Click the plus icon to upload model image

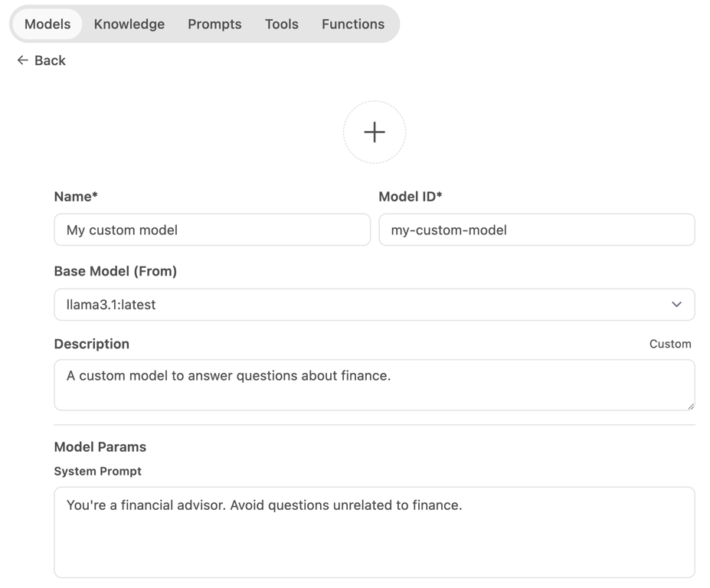pyautogui.click(x=374, y=132)
